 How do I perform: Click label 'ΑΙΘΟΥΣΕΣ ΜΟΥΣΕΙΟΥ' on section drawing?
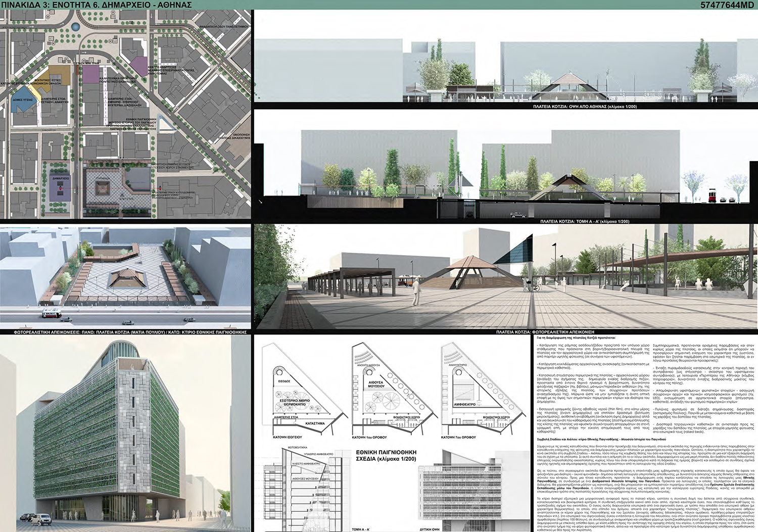point(305,478)
